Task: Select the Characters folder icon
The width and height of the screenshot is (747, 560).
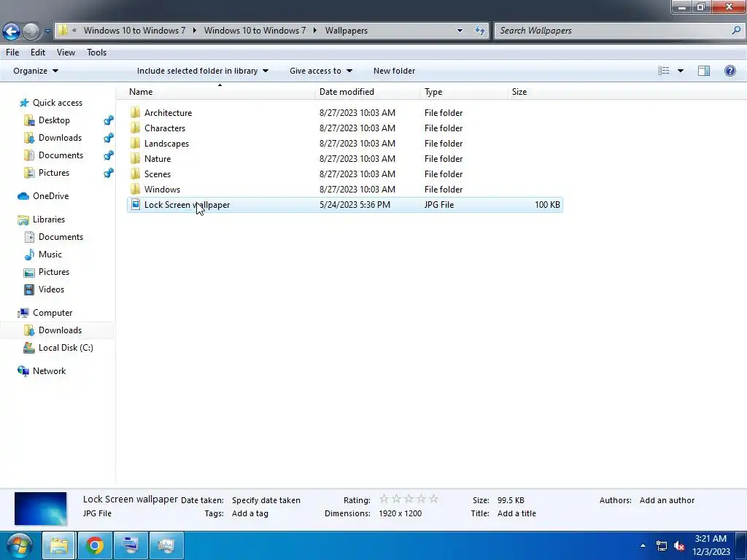Action: tap(135, 128)
